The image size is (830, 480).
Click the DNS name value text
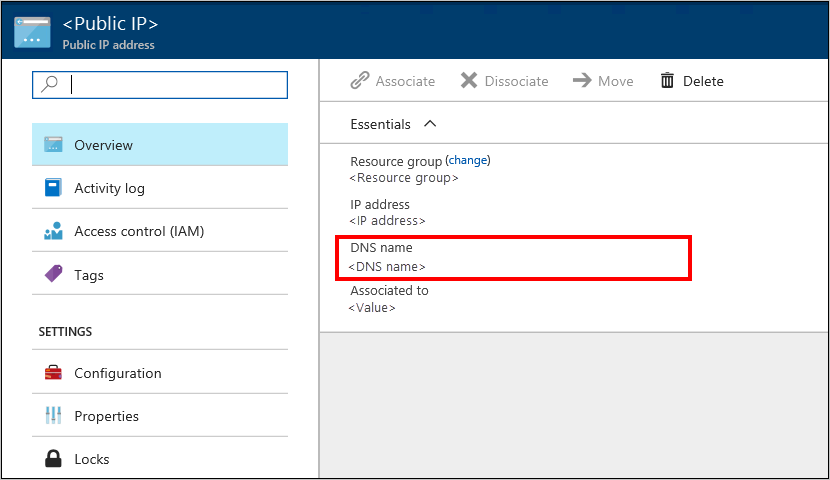coord(387,267)
